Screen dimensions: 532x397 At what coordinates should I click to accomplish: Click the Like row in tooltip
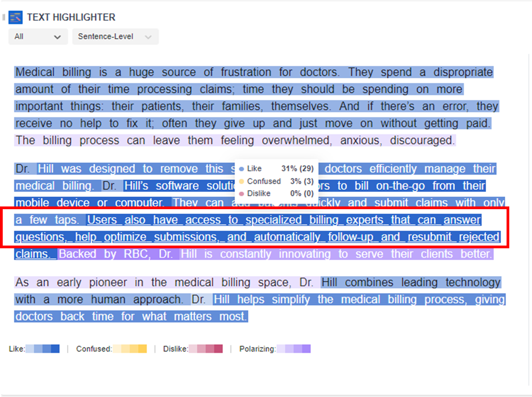click(x=277, y=168)
